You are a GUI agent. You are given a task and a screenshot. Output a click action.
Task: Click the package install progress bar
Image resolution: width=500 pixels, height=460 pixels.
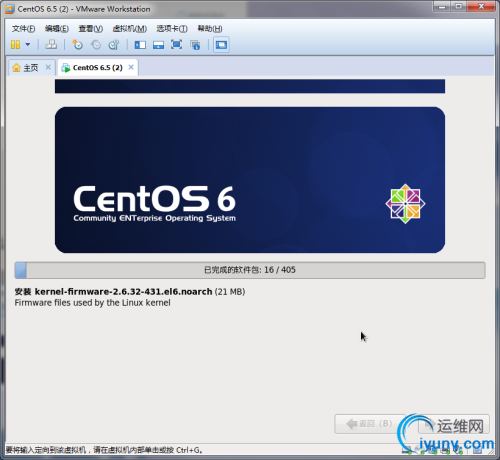click(x=250, y=270)
